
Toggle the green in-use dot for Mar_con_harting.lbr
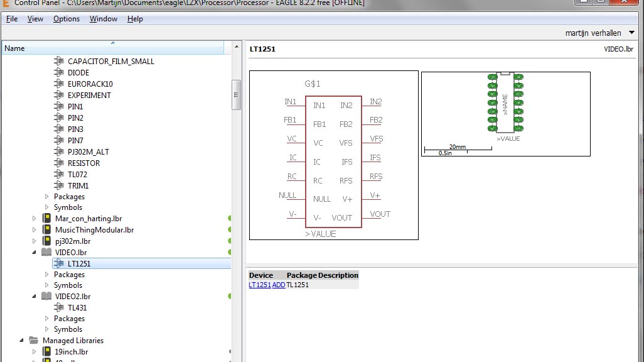coord(230,219)
